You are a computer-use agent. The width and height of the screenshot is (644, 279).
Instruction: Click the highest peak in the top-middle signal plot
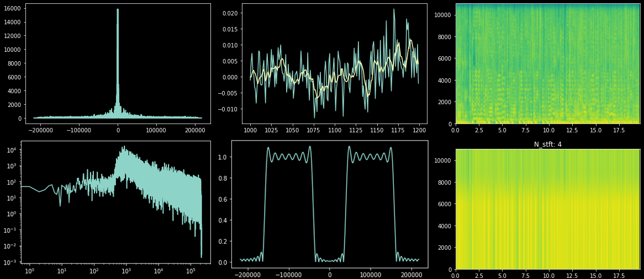394,9
